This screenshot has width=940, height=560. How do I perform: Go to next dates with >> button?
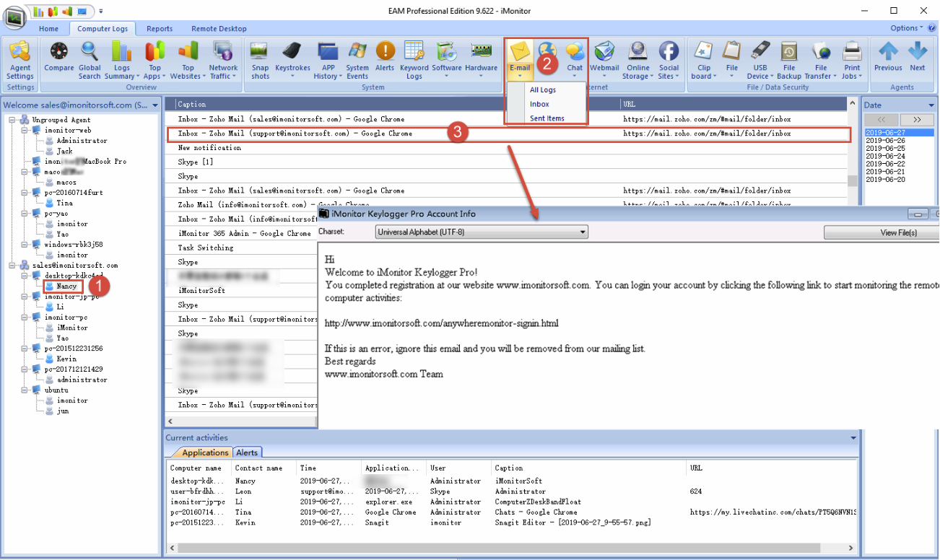pos(917,119)
